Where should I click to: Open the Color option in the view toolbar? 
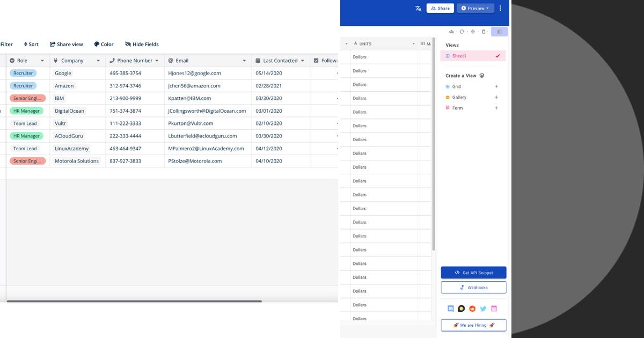pyautogui.click(x=104, y=44)
